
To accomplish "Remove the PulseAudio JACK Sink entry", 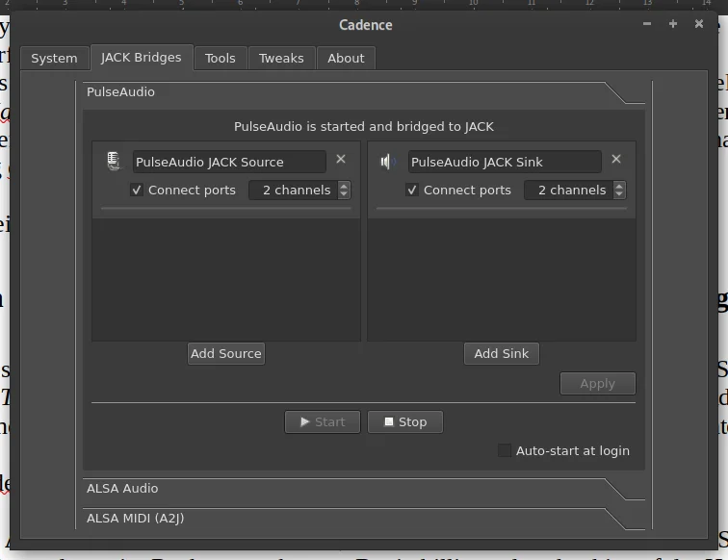I will 616,159.
